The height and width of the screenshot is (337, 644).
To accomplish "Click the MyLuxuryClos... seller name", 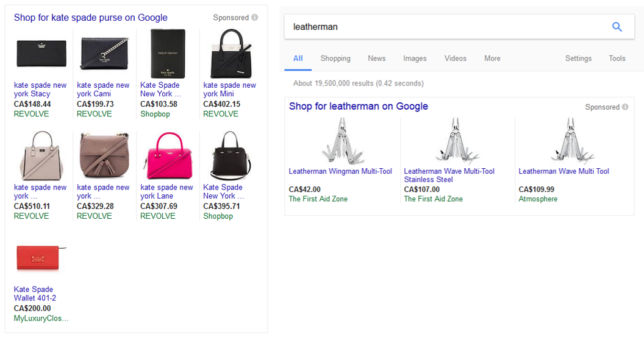I will [41, 319].
